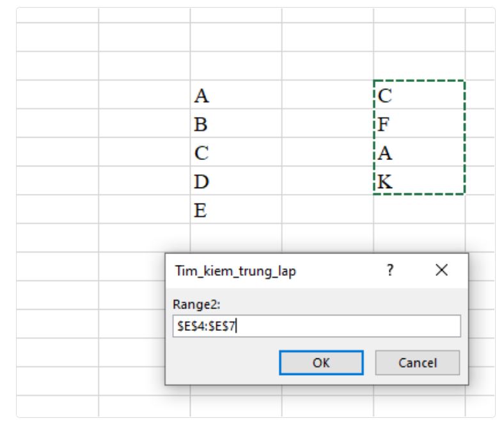Select cell containing B
This screenshot has width=504, height=423.
pyautogui.click(x=235, y=124)
